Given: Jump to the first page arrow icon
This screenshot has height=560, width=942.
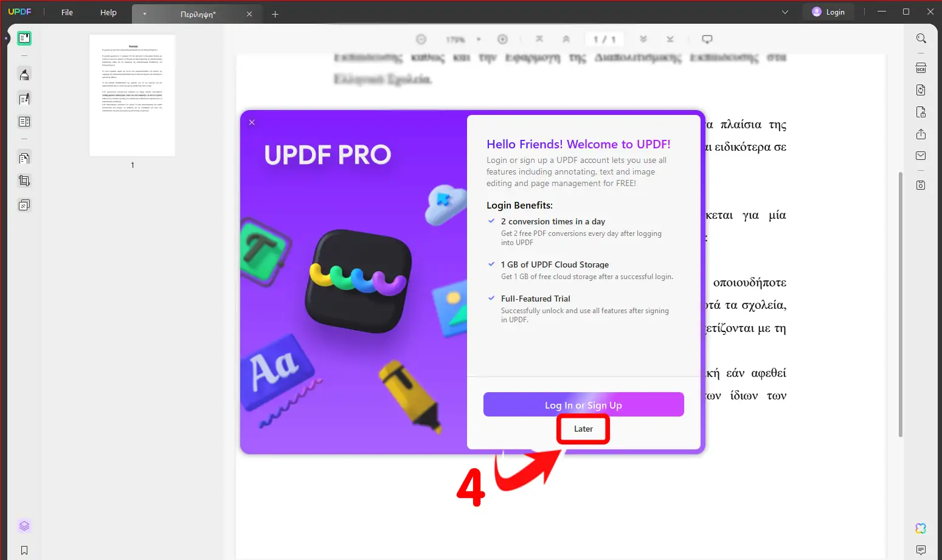Looking at the screenshot, I should tap(539, 39).
